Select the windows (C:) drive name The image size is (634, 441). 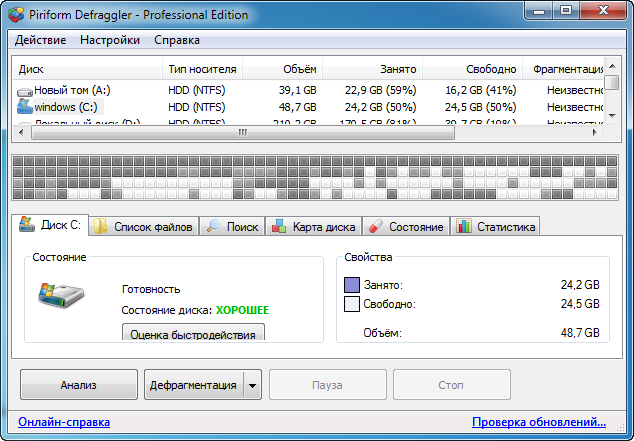(66, 107)
